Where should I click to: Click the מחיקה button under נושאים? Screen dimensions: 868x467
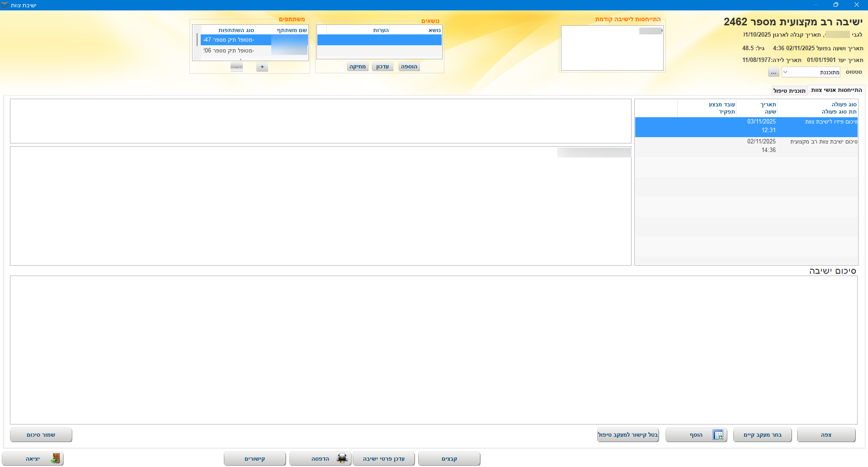358,67
